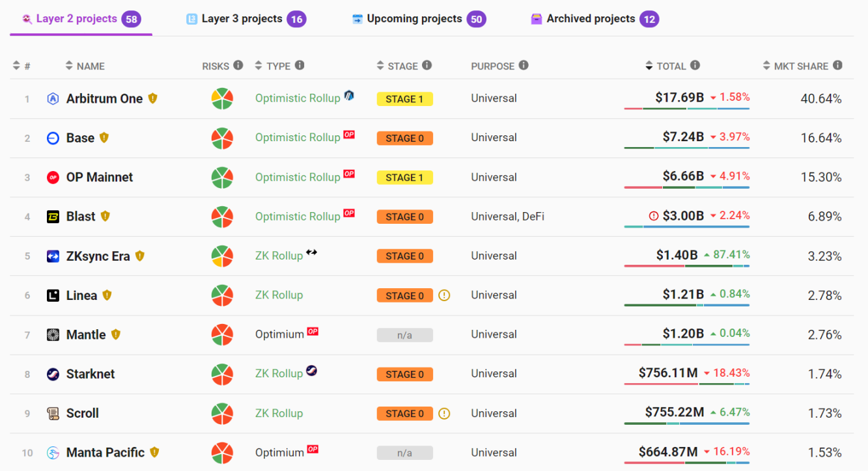Click Scroll's stage warning icon
Viewport: 868px width, 471px height.
pos(444,413)
